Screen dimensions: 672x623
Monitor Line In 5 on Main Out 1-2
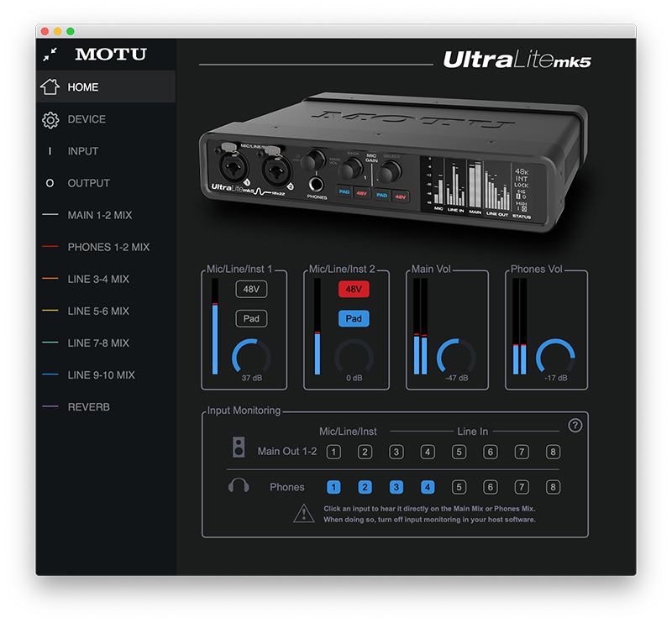tap(459, 452)
